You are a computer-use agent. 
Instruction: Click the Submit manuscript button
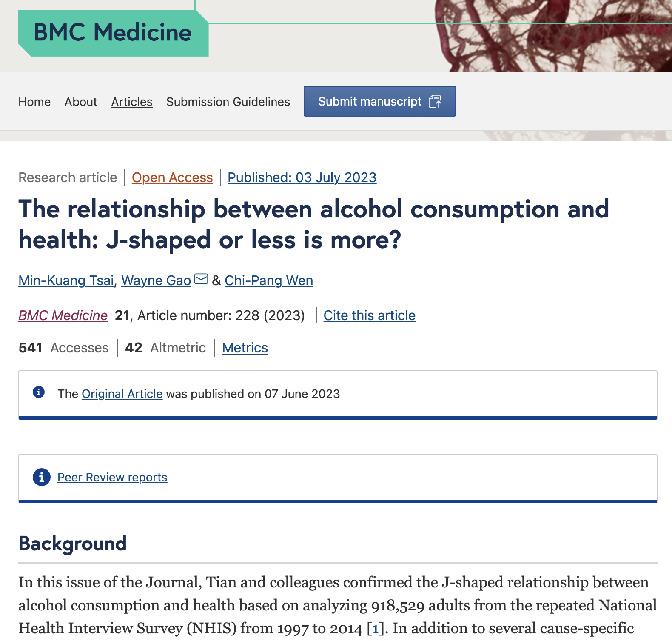tap(380, 101)
